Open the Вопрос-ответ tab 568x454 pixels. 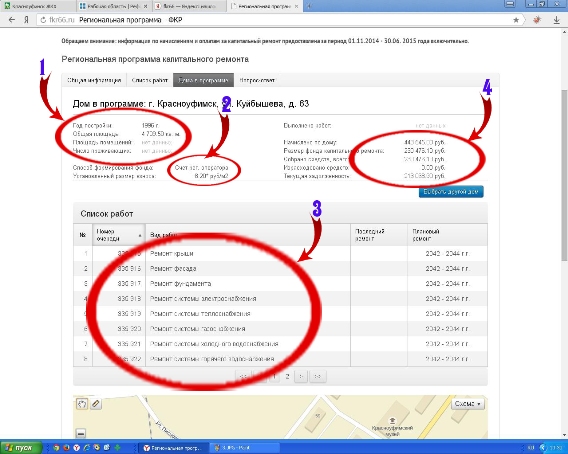(x=257, y=80)
